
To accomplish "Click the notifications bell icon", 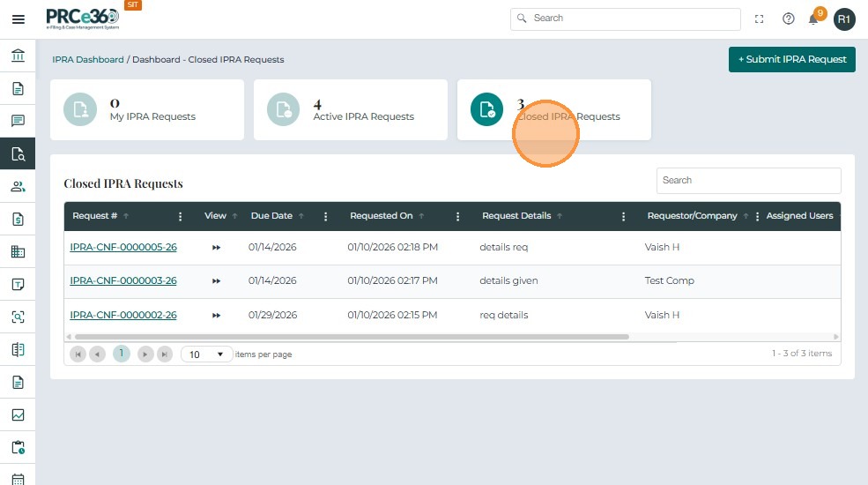I will 813,19.
